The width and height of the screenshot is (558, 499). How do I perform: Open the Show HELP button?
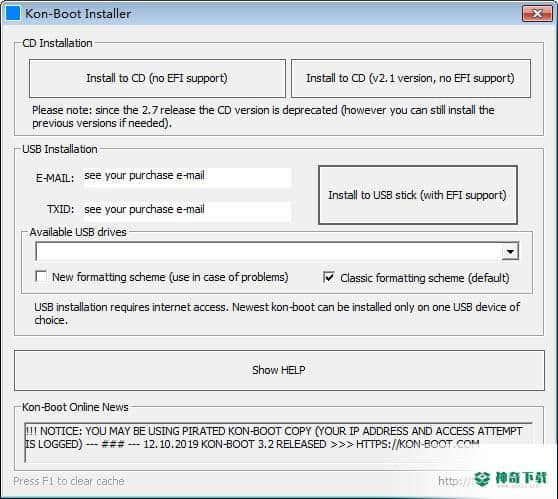coord(279,370)
